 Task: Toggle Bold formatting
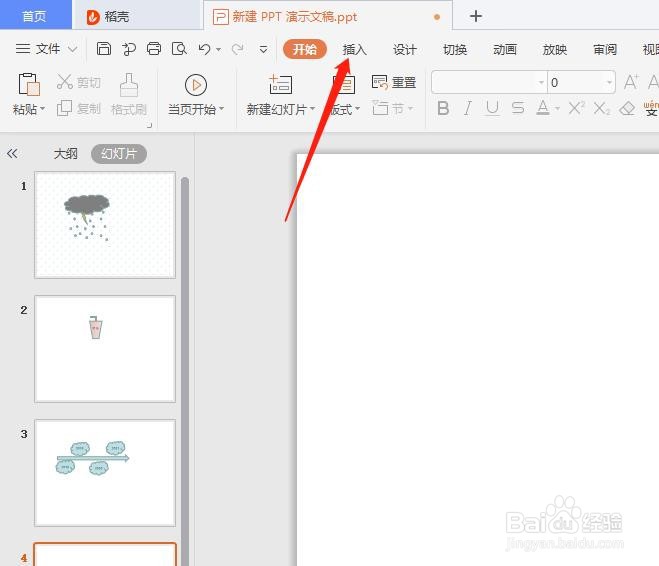click(443, 108)
